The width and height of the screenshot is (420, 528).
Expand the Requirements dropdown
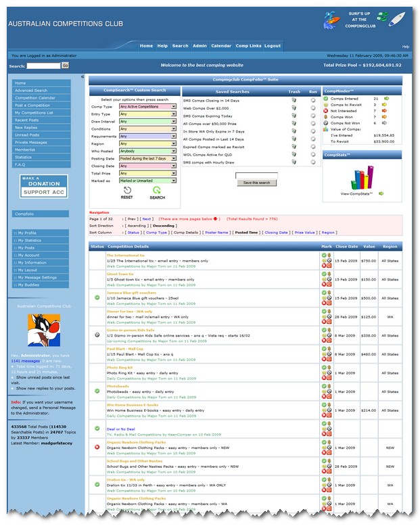148,136
